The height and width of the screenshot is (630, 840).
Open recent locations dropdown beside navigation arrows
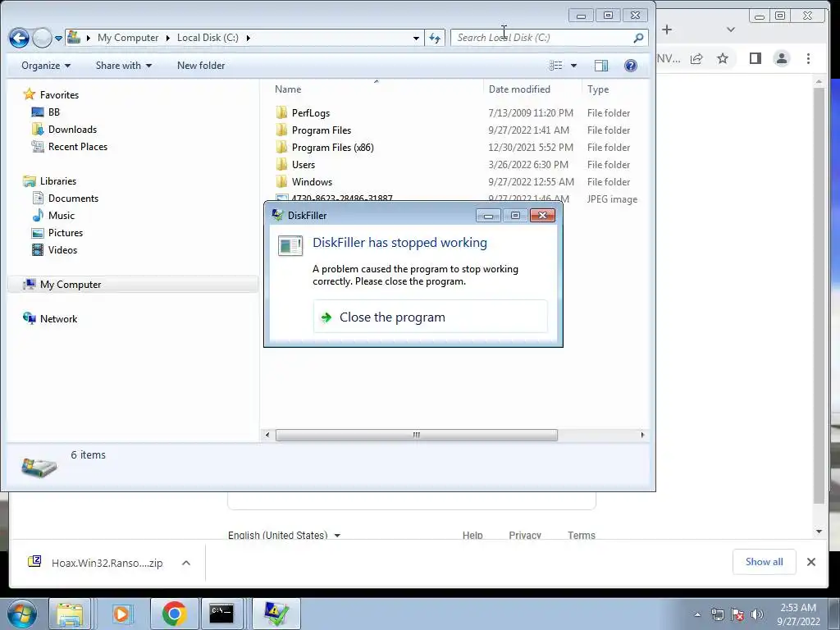pyautogui.click(x=58, y=39)
